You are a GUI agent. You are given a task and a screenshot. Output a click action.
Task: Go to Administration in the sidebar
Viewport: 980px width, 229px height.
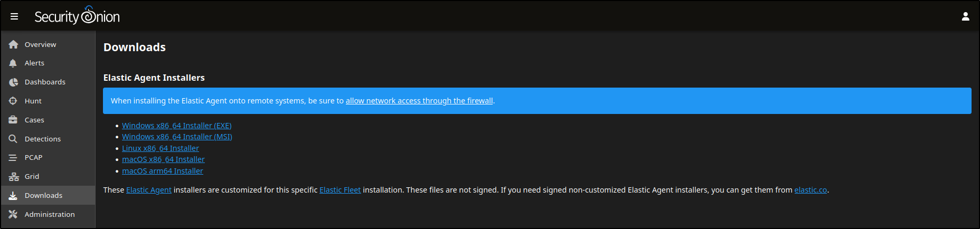[50, 214]
